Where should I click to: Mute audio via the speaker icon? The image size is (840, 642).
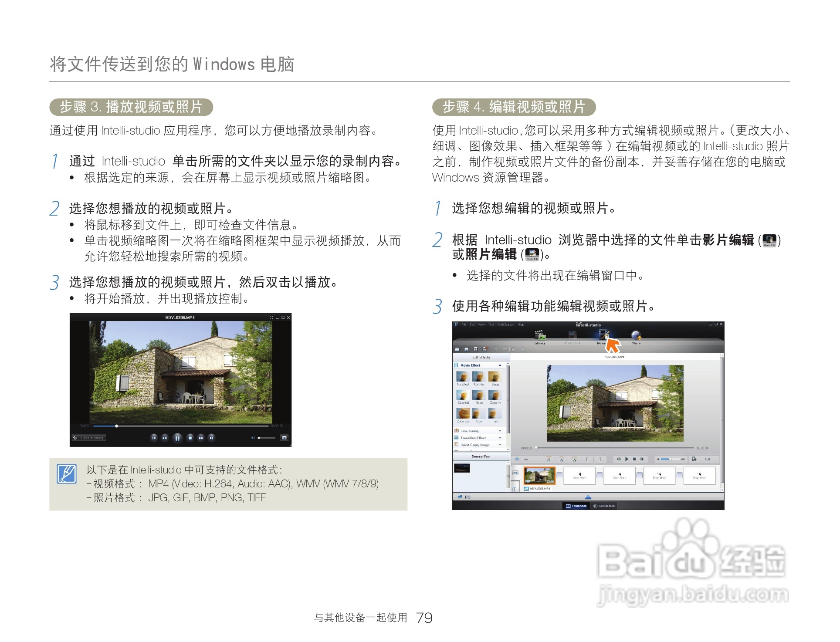pos(253,438)
